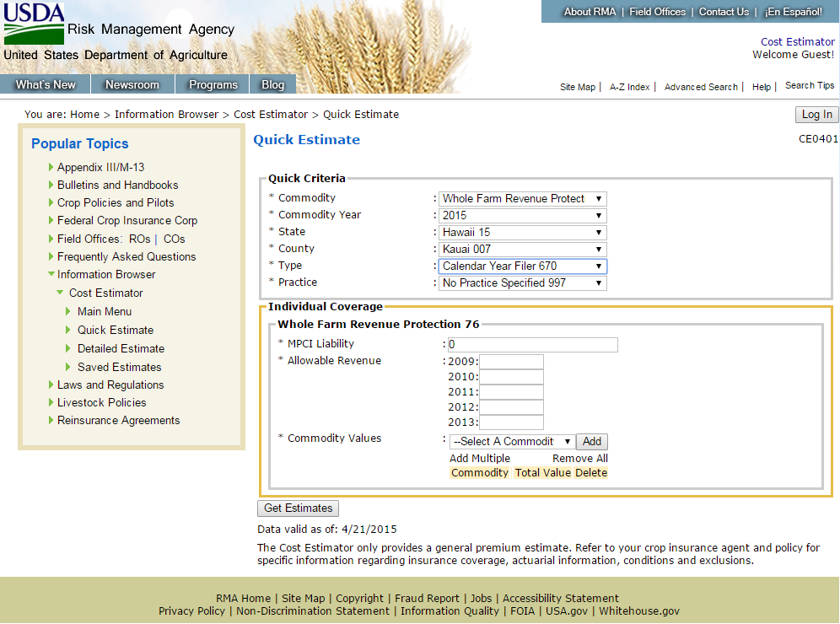Viewport: 840px width, 624px height.
Task: Open the Privacy Policy footer link
Action: (191, 611)
